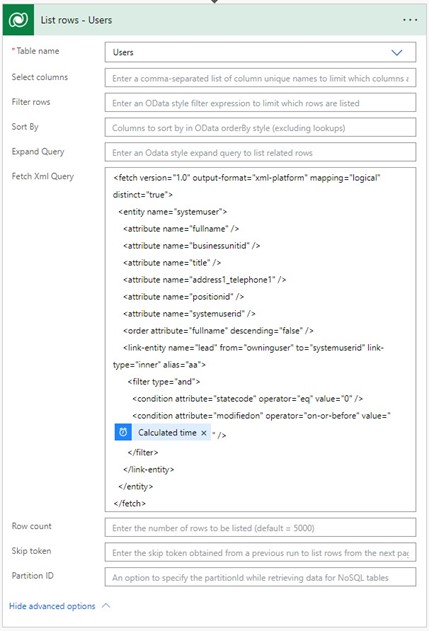Click the closing </link-entity> tag
This screenshot has width=429, height=631.
(x=148, y=469)
